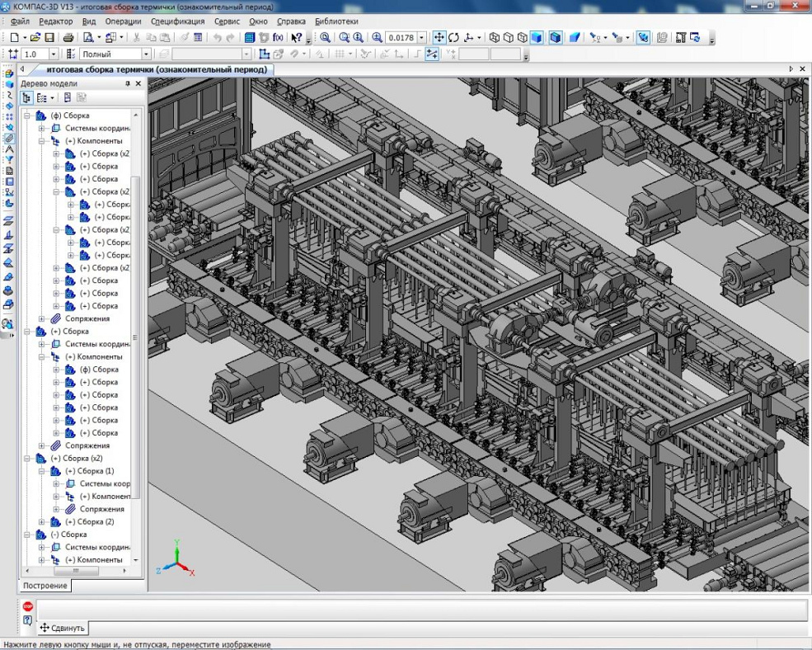The height and width of the screenshot is (650, 812).
Task: Click the Сдвинуть button
Action: tap(62, 628)
